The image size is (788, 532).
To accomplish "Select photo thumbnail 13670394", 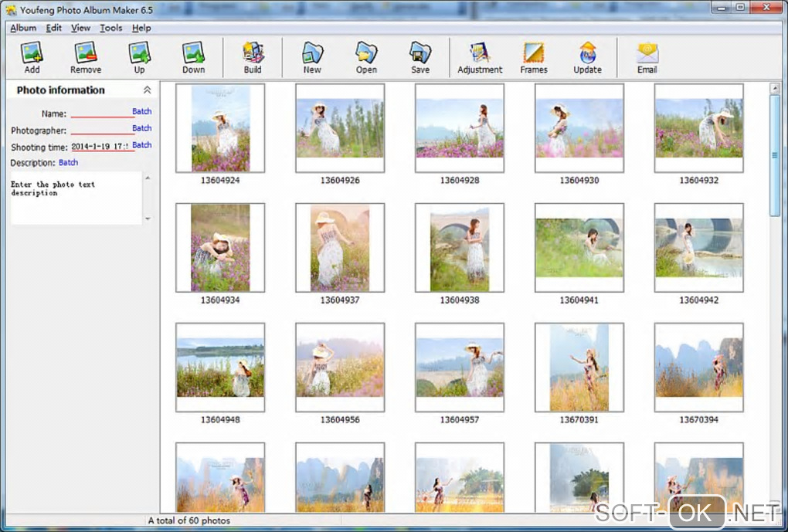I will pyautogui.click(x=698, y=368).
